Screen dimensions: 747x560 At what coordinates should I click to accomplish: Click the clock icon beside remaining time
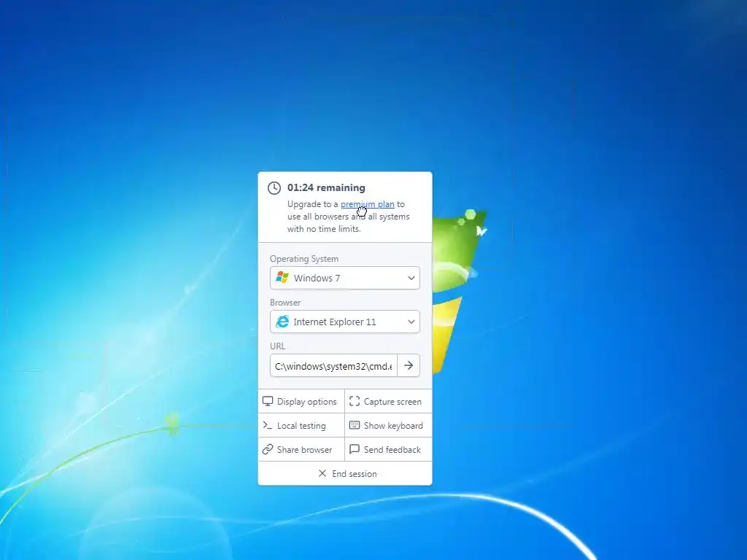pos(274,188)
